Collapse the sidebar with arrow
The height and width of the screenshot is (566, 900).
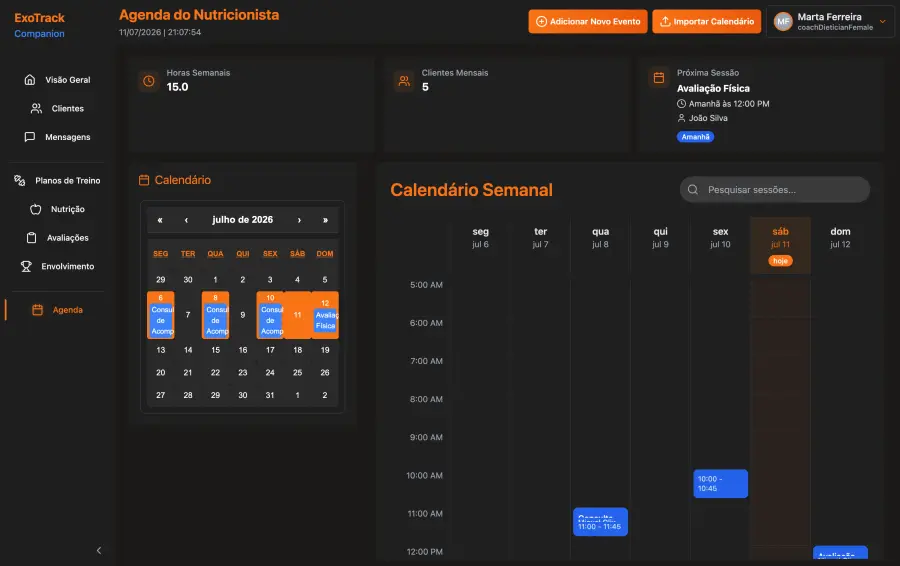click(x=99, y=551)
